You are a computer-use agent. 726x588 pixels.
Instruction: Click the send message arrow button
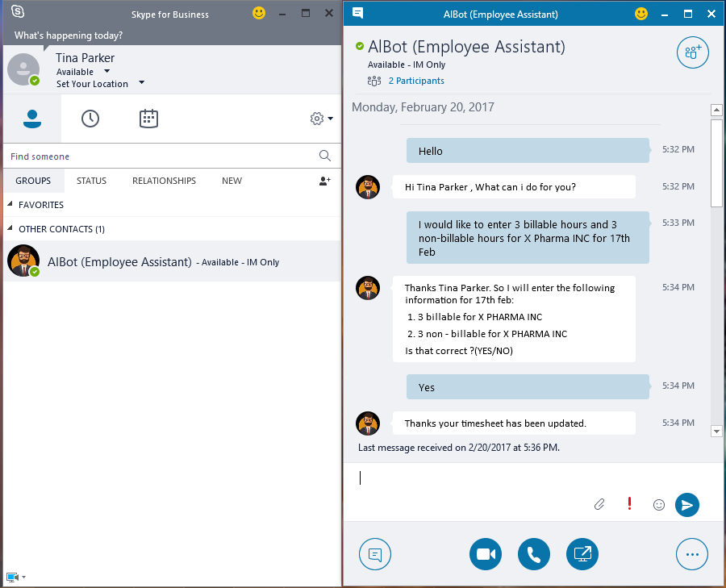point(687,505)
